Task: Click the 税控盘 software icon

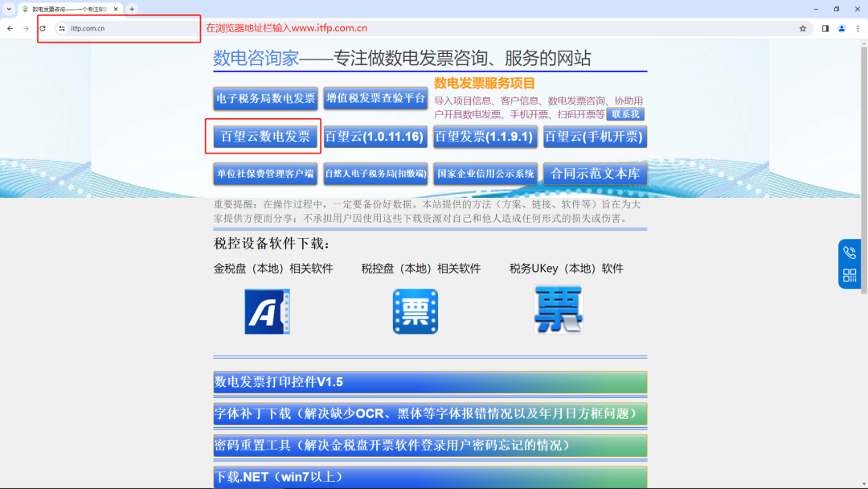Action: point(416,311)
